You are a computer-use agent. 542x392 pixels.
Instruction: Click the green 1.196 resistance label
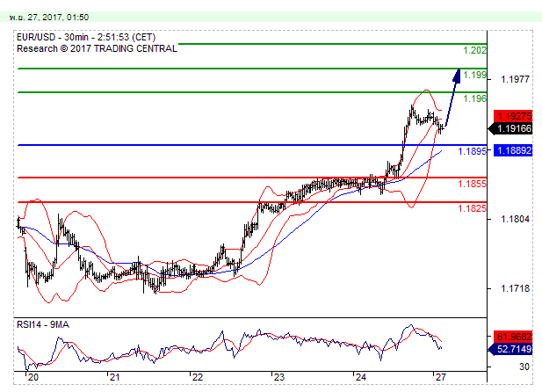coord(474,98)
